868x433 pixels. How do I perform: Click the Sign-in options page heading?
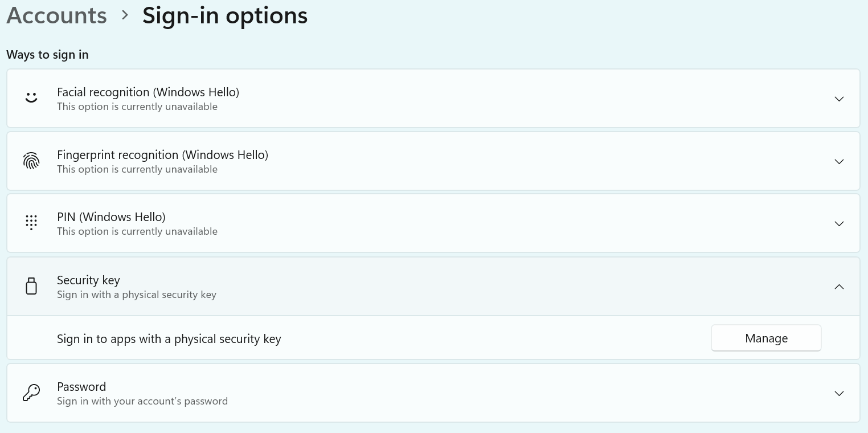pyautogui.click(x=225, y=15)
